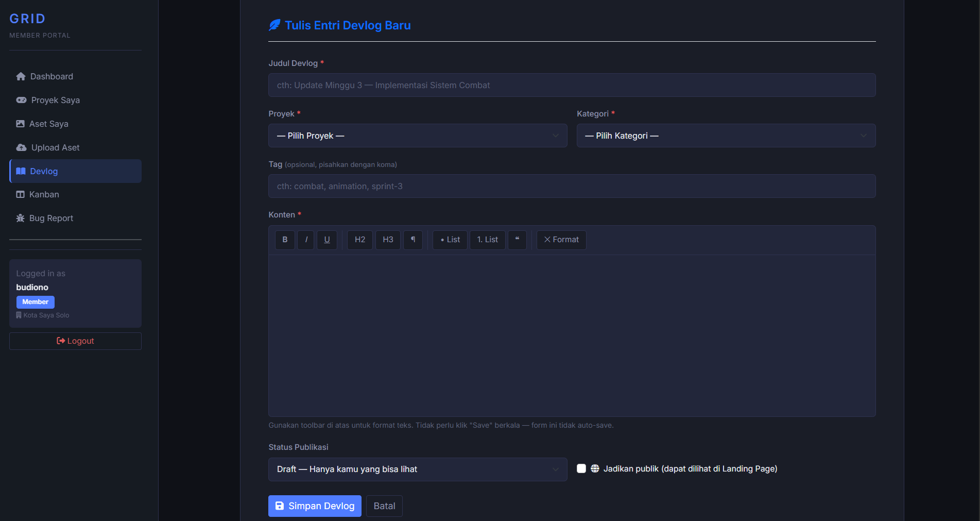Click the feather icon in page heading
This screenshot has height=521, width=980.
pos(274,25)
